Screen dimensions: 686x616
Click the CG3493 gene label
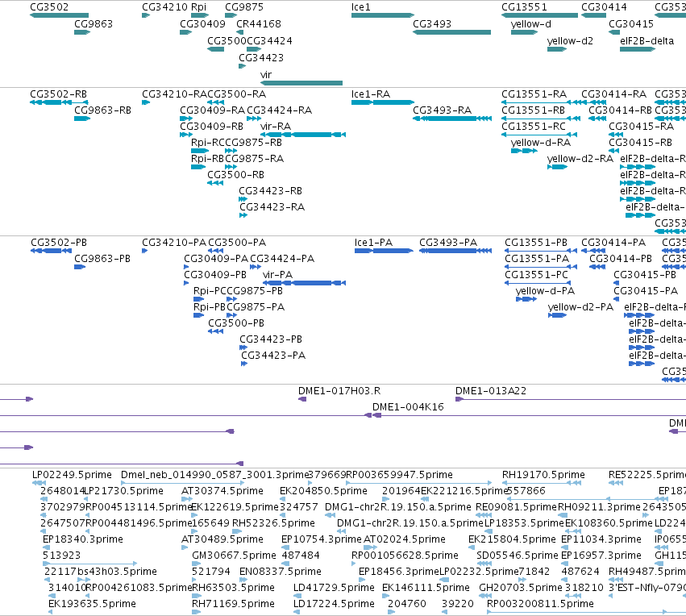(432, 23)
